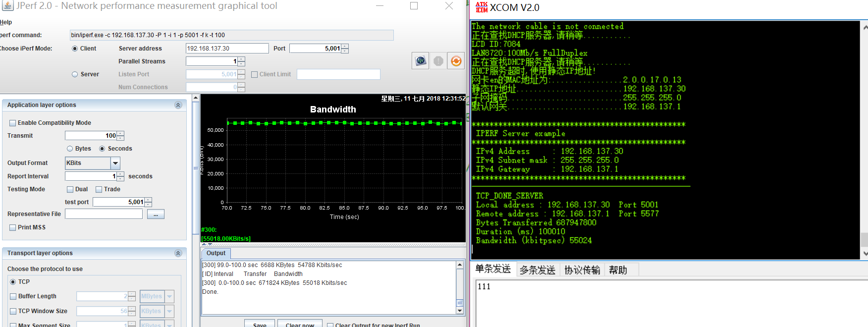This screenshot has width=868, height=327.
Task: Select the Seconds transmit option
Action: tap(102, 149)
